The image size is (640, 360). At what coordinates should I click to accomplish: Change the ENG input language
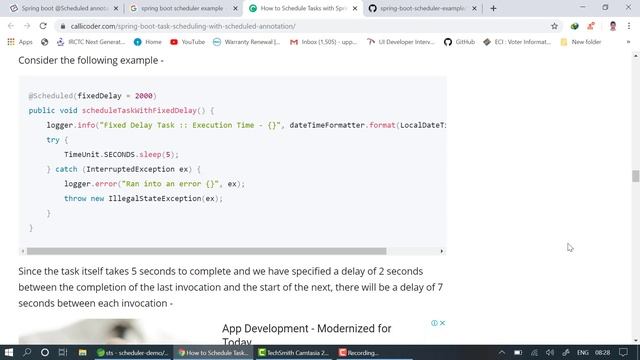click(583, 352)
